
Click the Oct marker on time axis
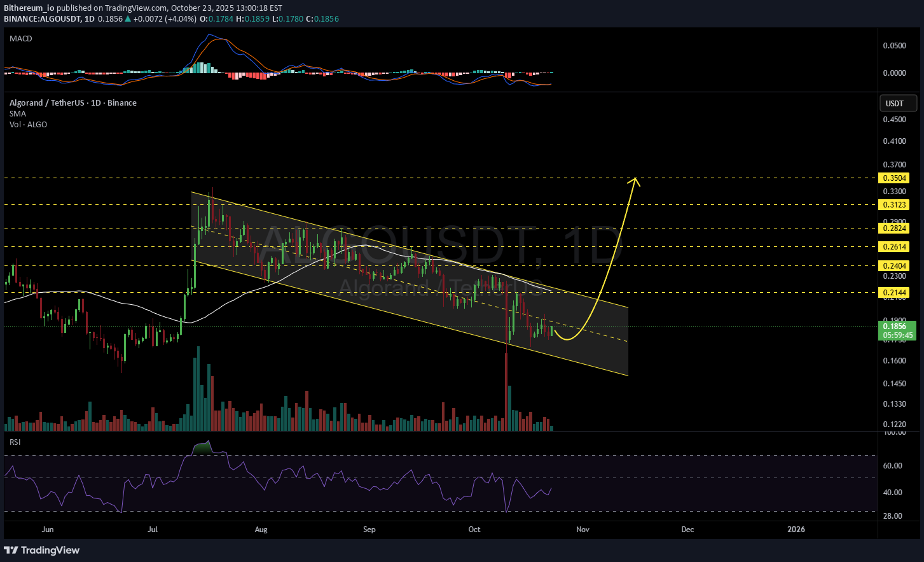tap(474, 530)
